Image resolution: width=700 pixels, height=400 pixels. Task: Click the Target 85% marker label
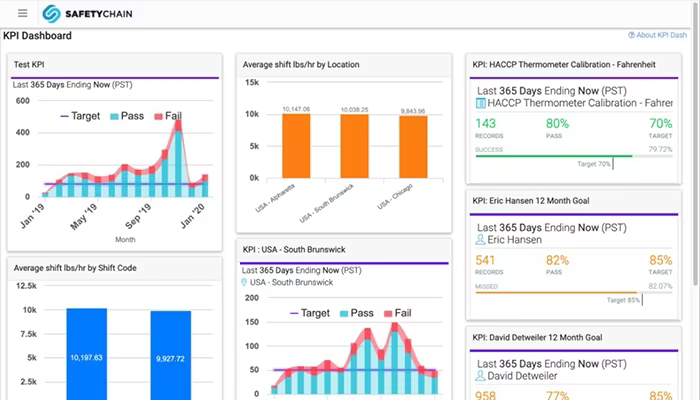(x=623, y=300)
